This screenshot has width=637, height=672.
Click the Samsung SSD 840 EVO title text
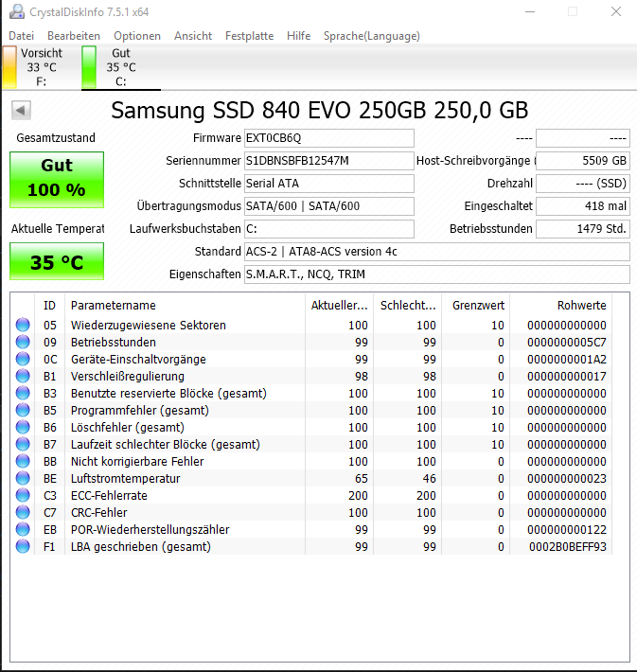(319, 110)
